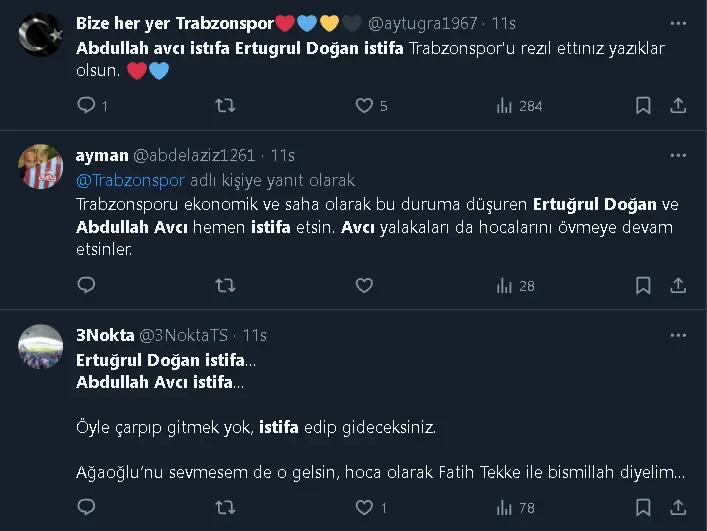The width and height of the screenshot is (707, 531).
Task: Reply to the aytugra1967 tweet
Action: 87,105
